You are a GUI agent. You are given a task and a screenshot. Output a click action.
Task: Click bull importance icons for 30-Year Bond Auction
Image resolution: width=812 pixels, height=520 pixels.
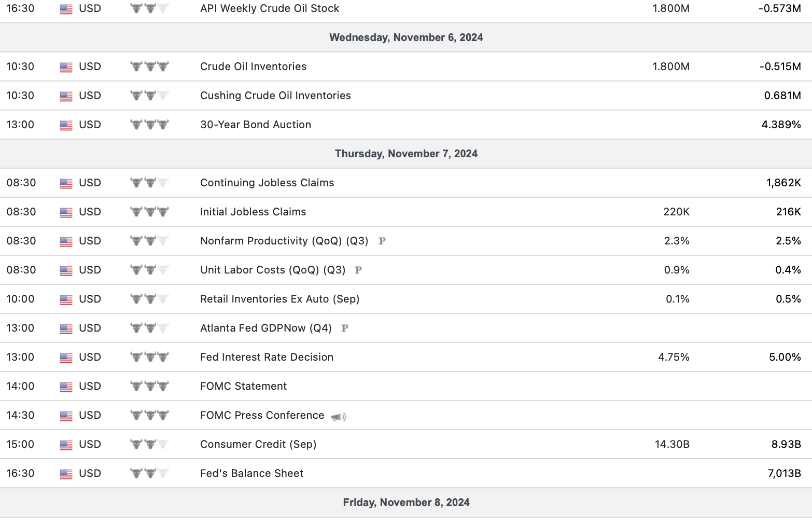(149, 125)
